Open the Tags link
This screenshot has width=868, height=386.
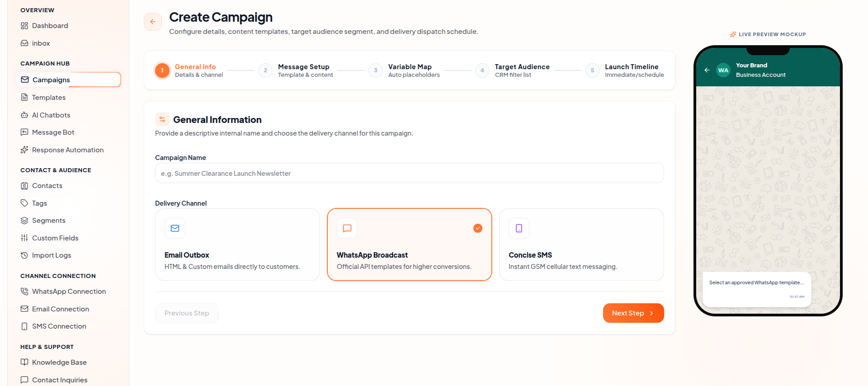(68, 203)
